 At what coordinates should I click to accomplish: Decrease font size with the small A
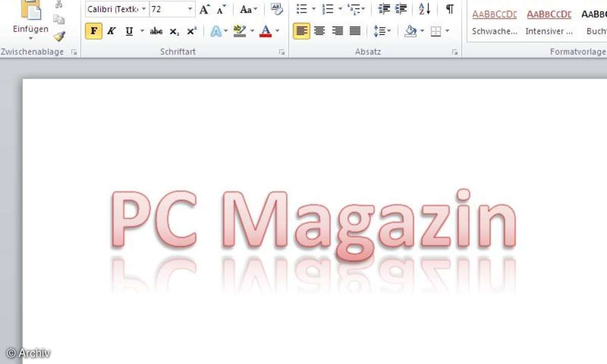(221, 10)
